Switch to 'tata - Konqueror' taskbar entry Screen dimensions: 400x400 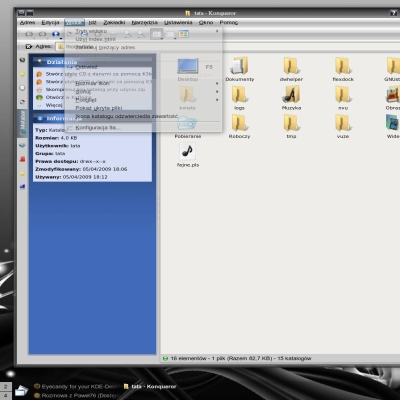[150, 386]
